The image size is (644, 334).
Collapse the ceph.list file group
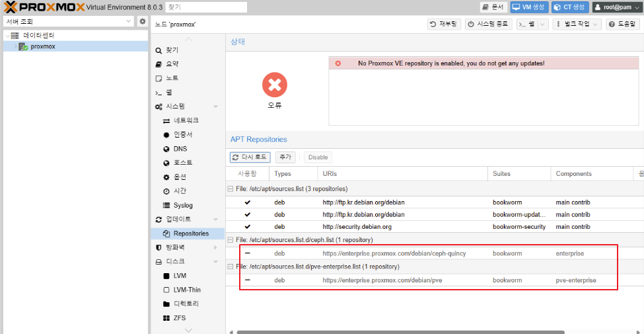point(230,240)
